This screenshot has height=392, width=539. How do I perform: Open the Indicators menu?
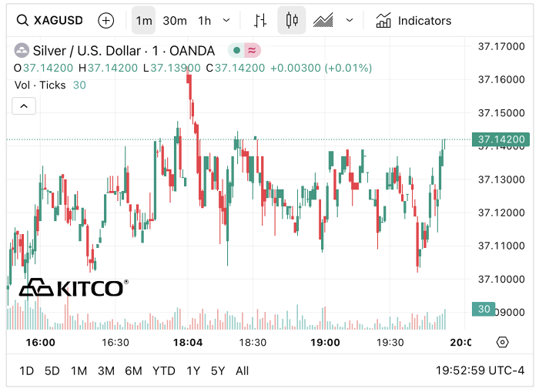pos(413,21)
